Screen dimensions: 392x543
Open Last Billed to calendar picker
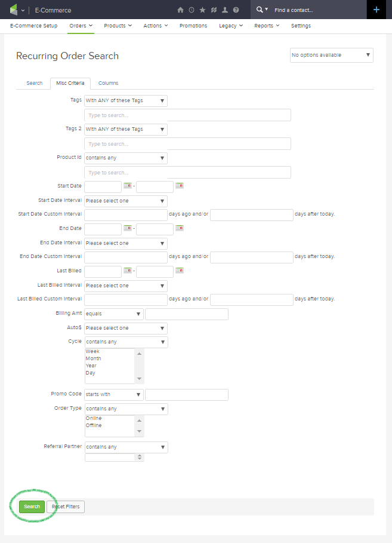[x=180, y=271]
